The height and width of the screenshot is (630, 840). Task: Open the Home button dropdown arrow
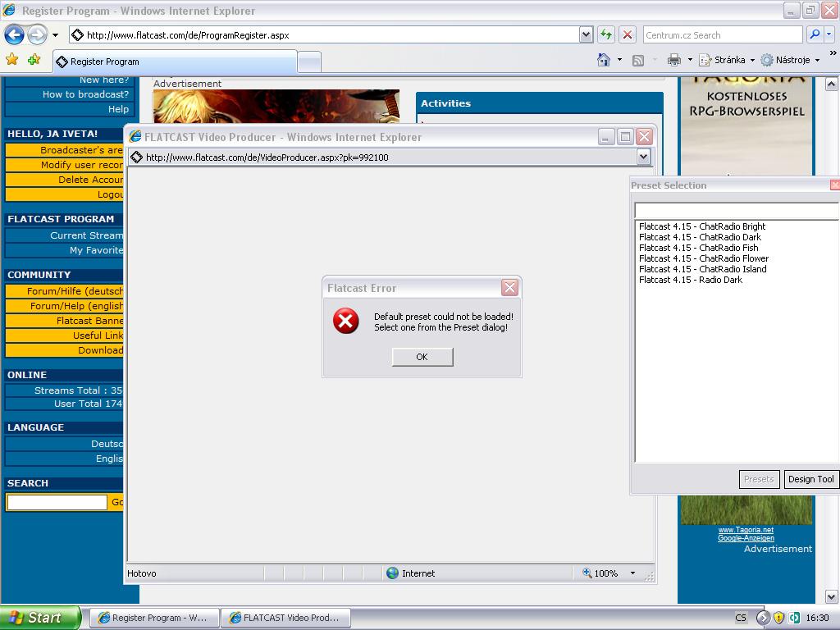tap(620, 60)
